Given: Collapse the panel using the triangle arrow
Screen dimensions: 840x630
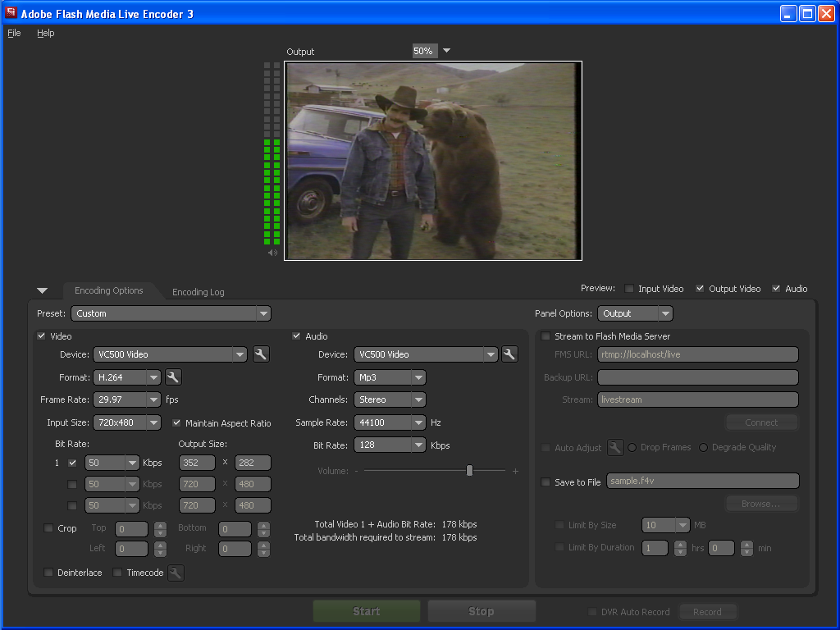Looking at the screenshot, I should click(43, 290).
